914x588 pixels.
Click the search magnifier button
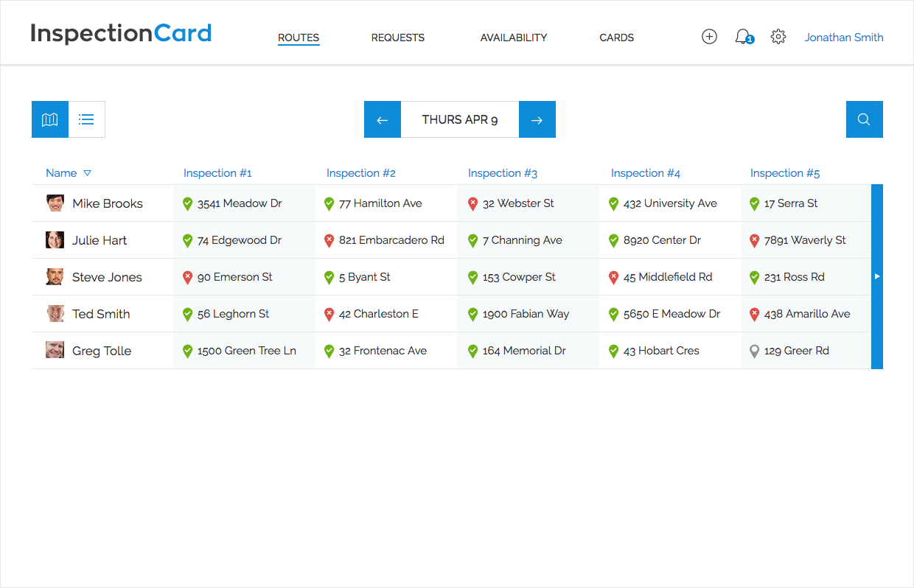(x=864, y=119)
